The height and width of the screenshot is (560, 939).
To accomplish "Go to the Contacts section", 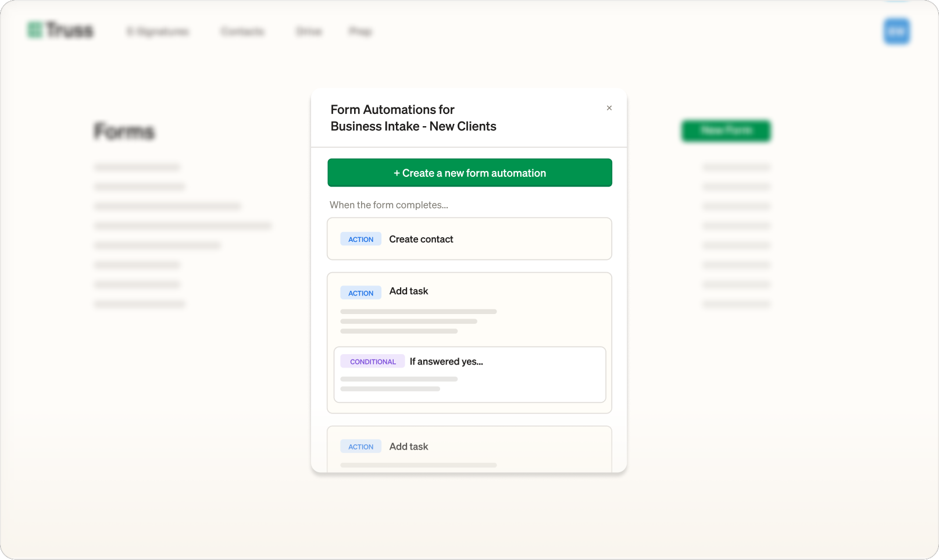I will pos(242,31).
